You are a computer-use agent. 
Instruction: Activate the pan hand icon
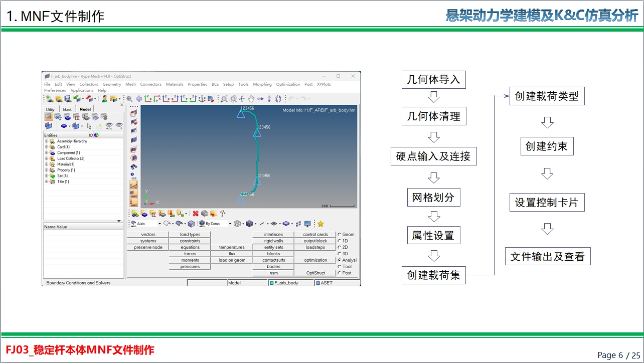point(251,99)
